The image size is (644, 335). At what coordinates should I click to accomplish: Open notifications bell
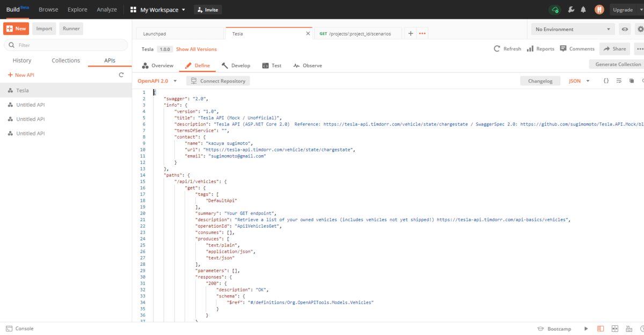583,10
